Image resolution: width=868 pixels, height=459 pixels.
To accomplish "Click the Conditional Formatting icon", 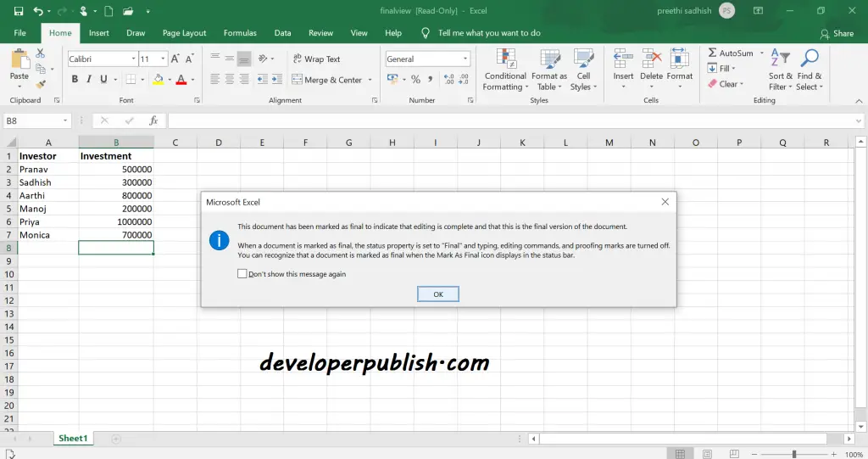I will [x=506, y=59].
